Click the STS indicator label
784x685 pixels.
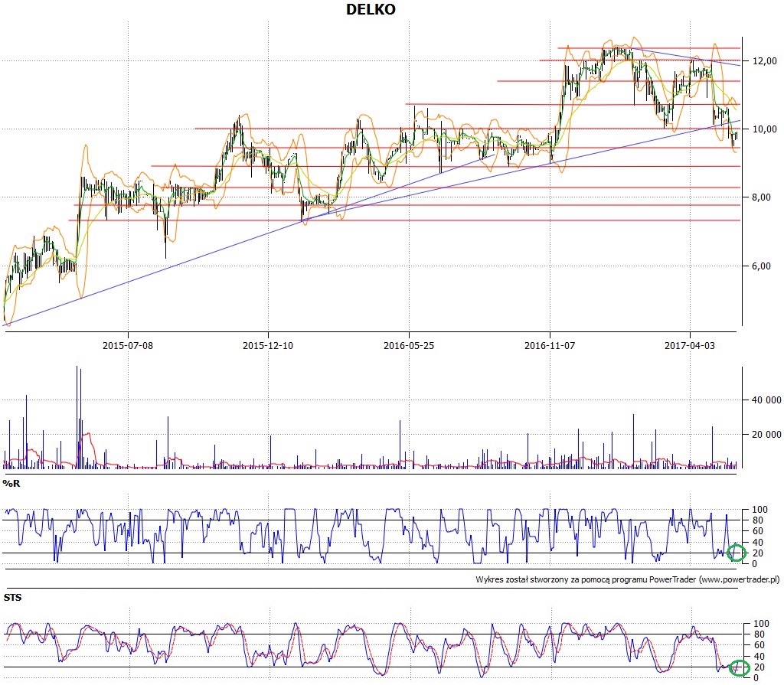(12, 598)
